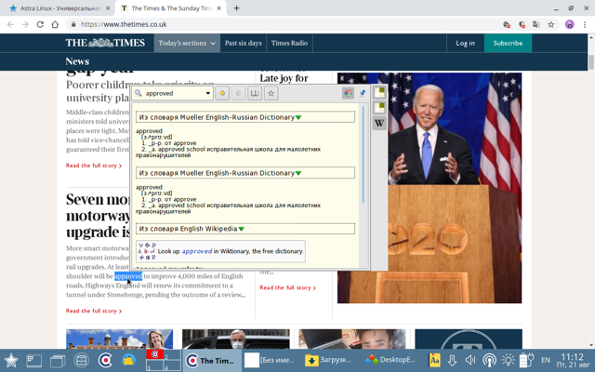The width and height of the screenshot is (595, 372).
Task: Click the stacked windows taskbar icon
Action: pos(57,360)
